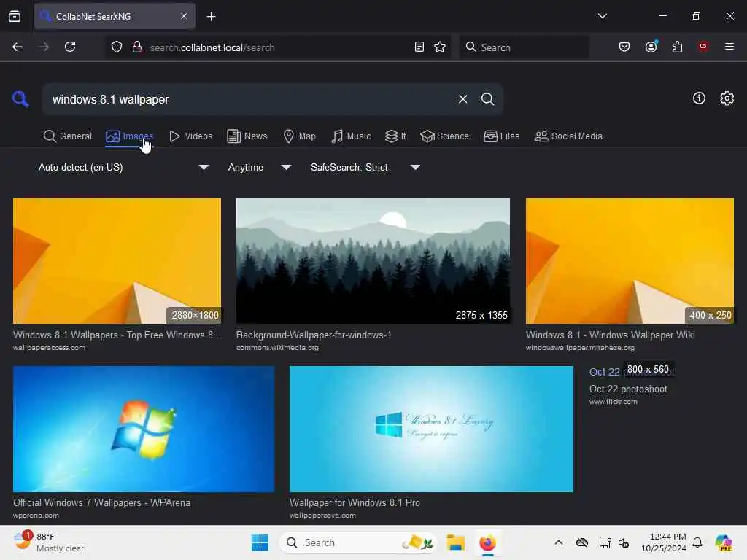Bookmark this page with star
The width and height of the screenshot is (747, 560).
point(440,47)
